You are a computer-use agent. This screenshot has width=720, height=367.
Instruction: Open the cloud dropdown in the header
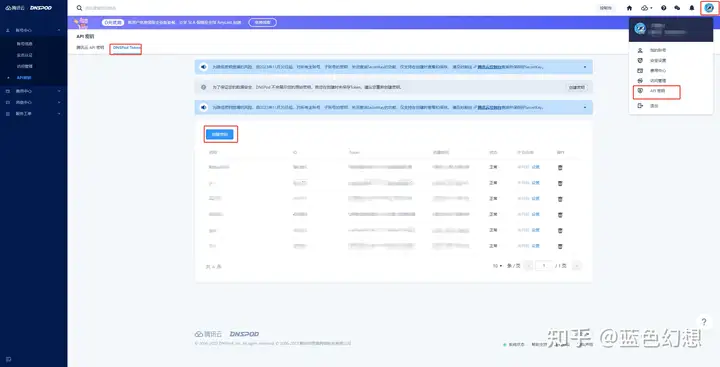click(x=647, y=8)
